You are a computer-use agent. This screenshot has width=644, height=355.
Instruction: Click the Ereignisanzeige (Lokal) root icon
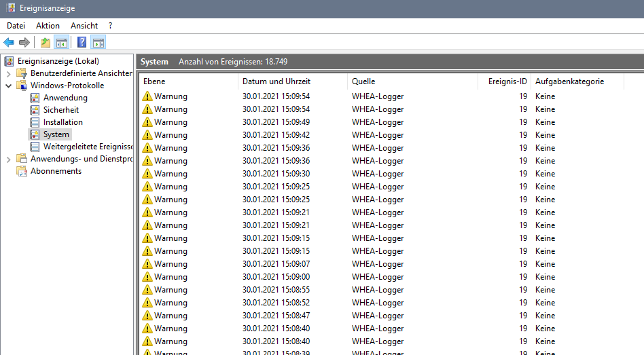(x=9, y=61)
